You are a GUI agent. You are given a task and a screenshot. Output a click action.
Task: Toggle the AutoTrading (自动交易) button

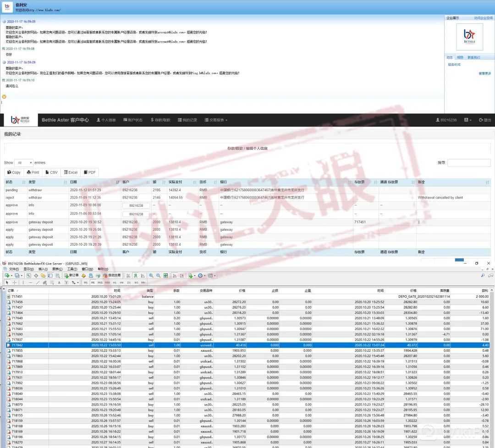coord(111,276)
